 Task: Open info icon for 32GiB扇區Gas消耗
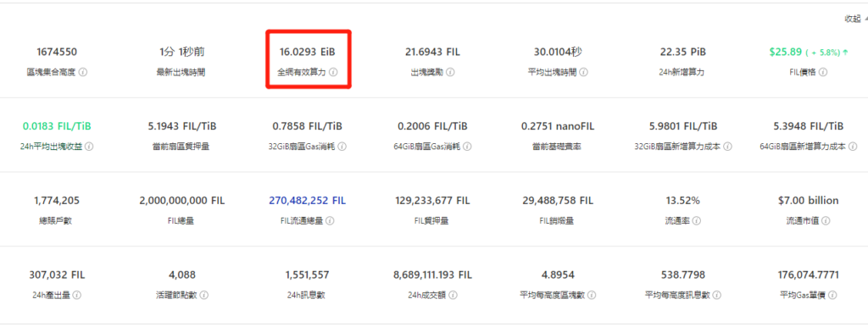click(342, 147)
